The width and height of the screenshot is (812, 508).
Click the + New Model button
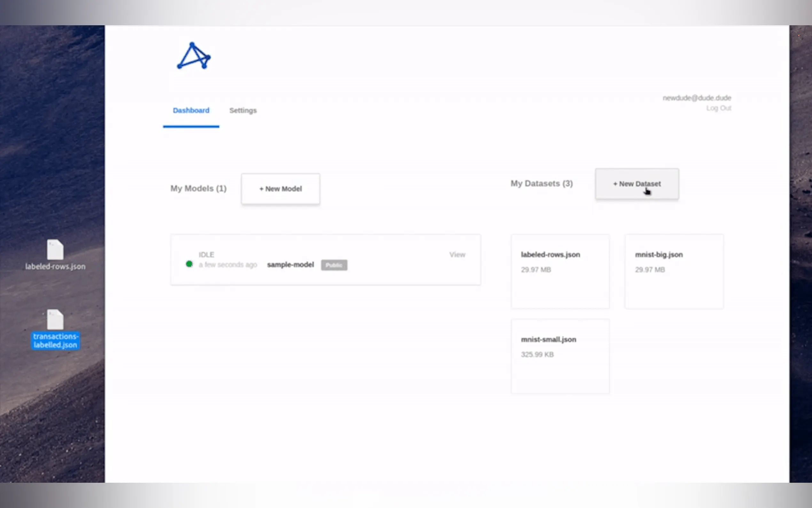(x=280, y=189)
